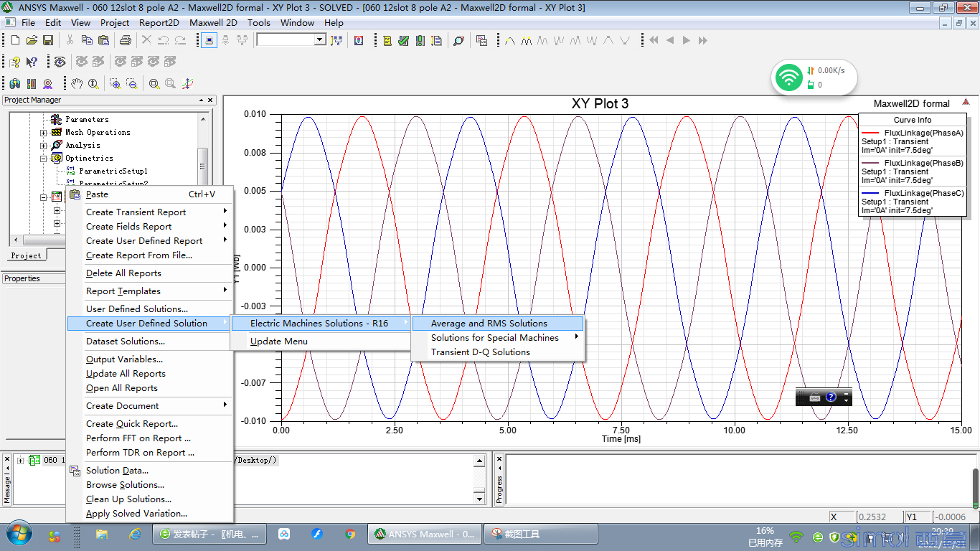This screenshot has height=551, width=980.
Task: Click the Analysis magnifier tree icon
Action: click(57, 145)
